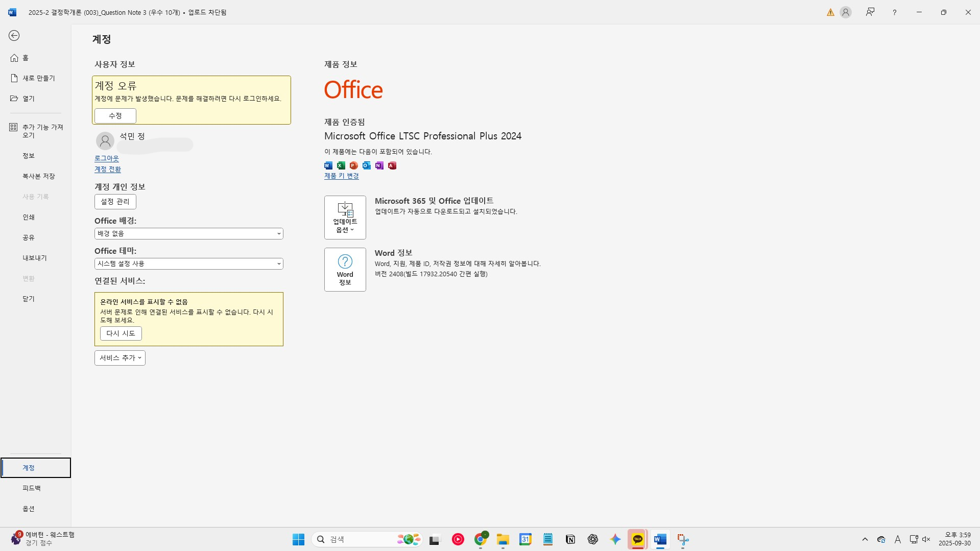
Task: Open the 피드백 page
Action: point(35,488)
